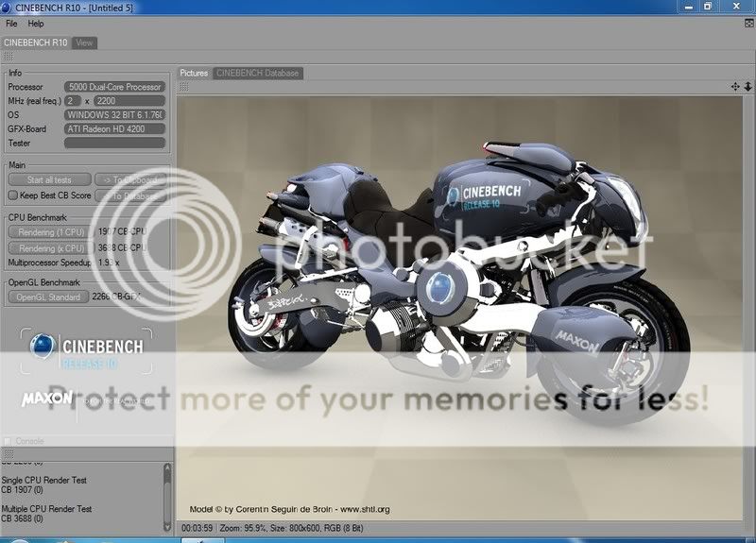Image resolution: width=756 pixels, height=543 pixels.
Task: Click the GFX-Board field ATI Radeon HD 4200
Action: click(x=114, y=129)
